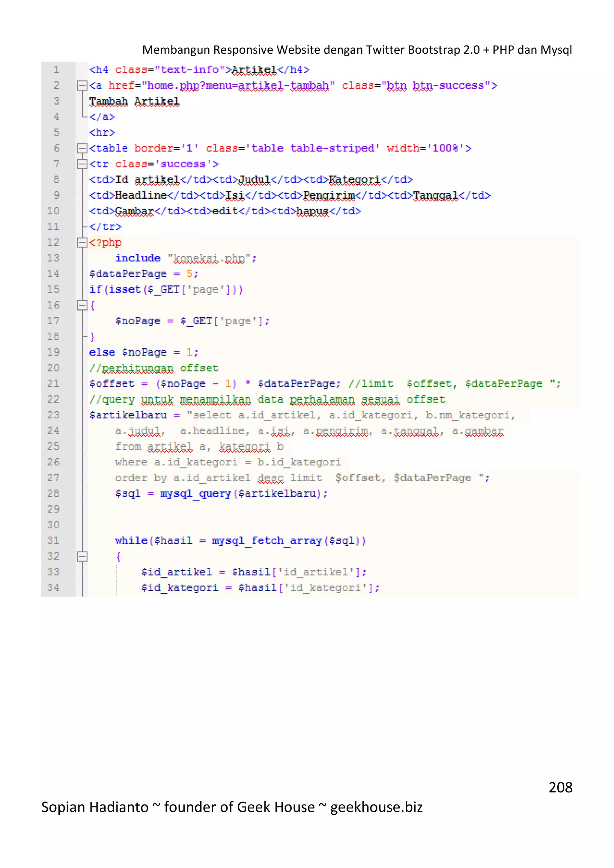Click the <hr> tag on line 5
This screenshot has height=868, width=614.
[102, 133]
